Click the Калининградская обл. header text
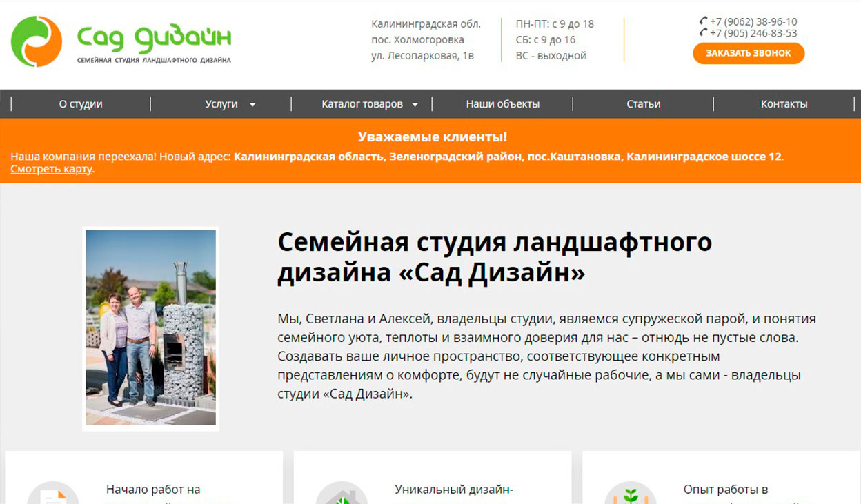Image resolution: width=861 pixels, height=504 pixels. (426, 23)
